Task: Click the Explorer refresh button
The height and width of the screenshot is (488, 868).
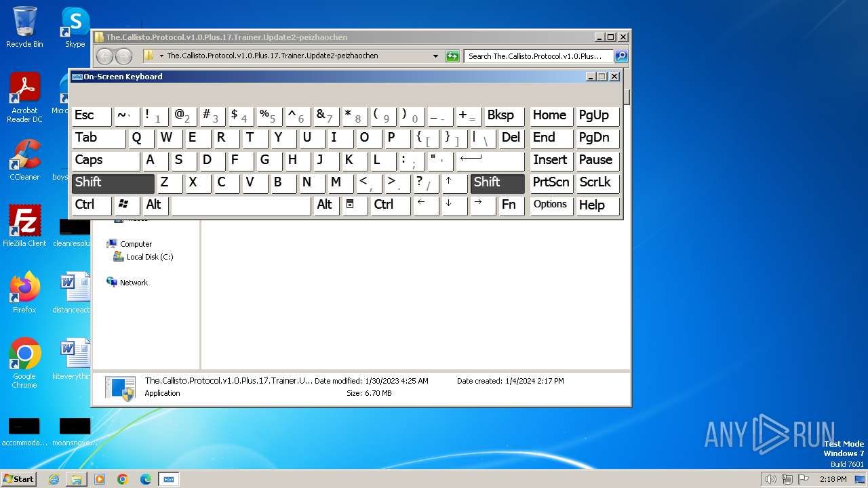Action: [x=452, y=56]
